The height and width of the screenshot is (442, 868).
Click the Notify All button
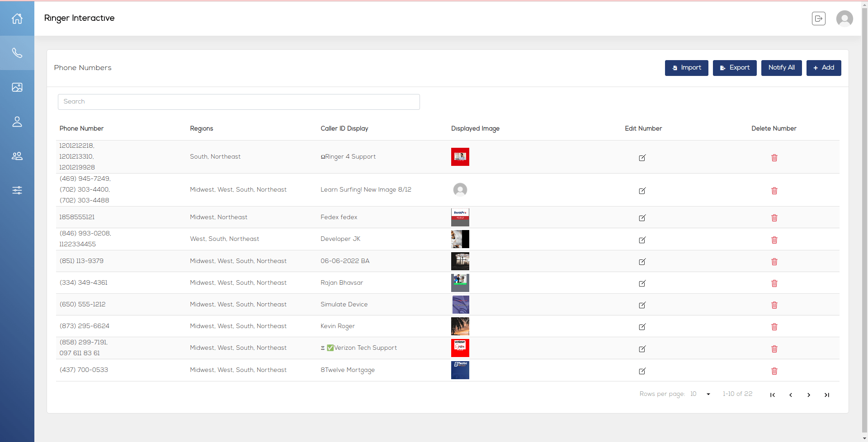(x=781, y=68)
